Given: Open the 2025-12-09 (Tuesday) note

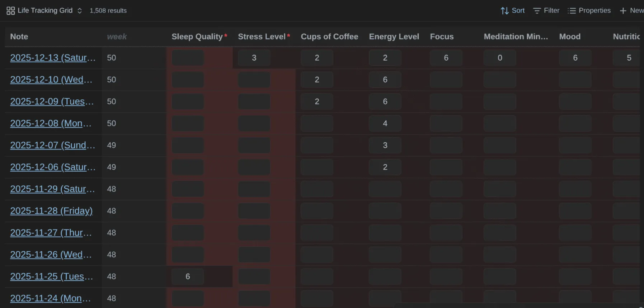Looking at the screenshot, I should click(52, 101).
